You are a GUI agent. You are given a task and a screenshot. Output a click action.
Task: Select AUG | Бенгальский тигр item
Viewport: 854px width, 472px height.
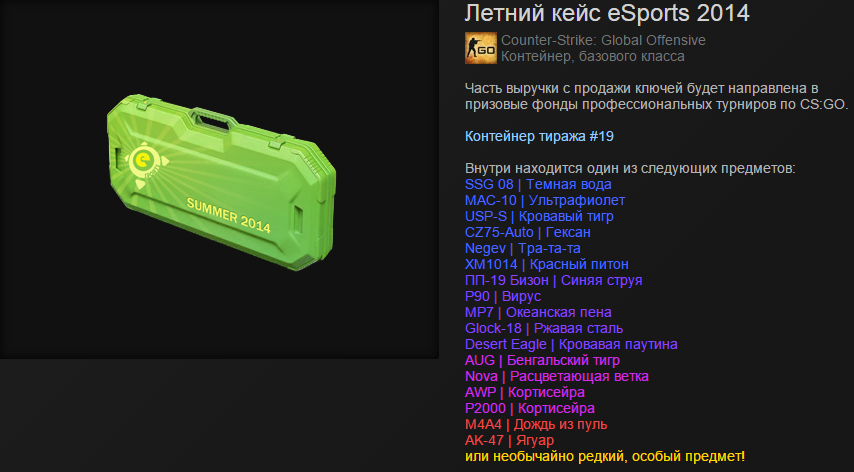[x=542, y=360]
